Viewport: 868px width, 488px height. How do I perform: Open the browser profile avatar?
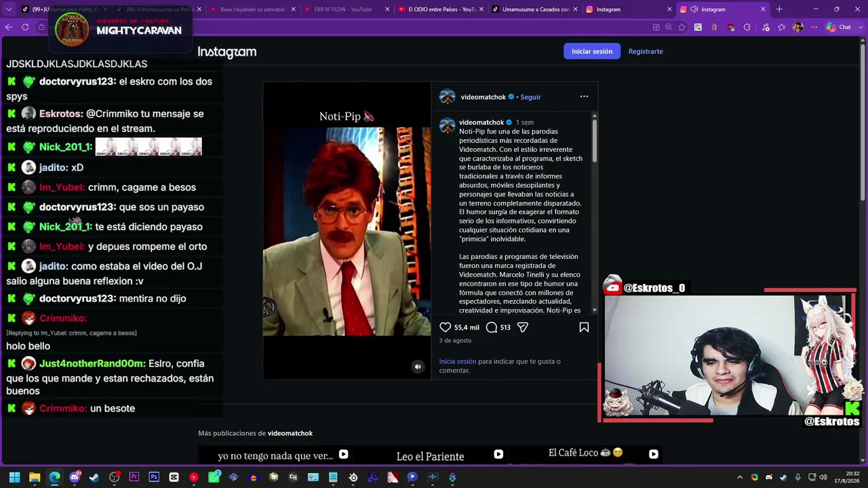pos(798,27)
